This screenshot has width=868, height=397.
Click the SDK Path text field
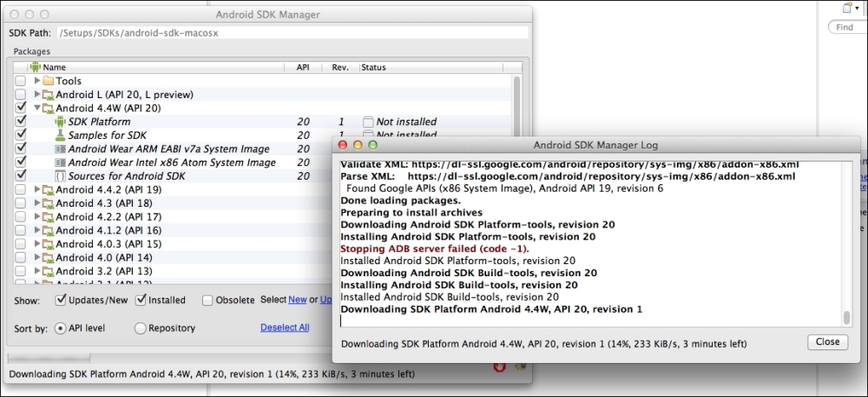(293, 33)
